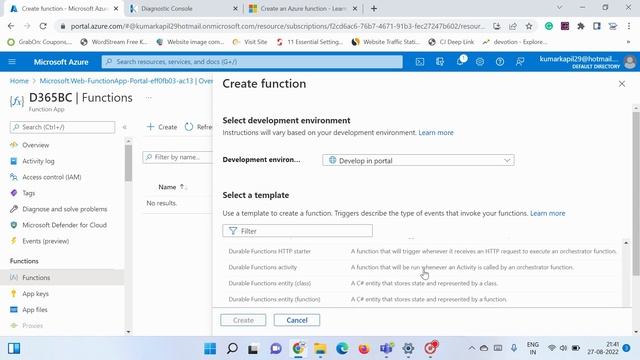The image size is (640, 360).
Task: Open a new browser tab
Action: point(374,8)
